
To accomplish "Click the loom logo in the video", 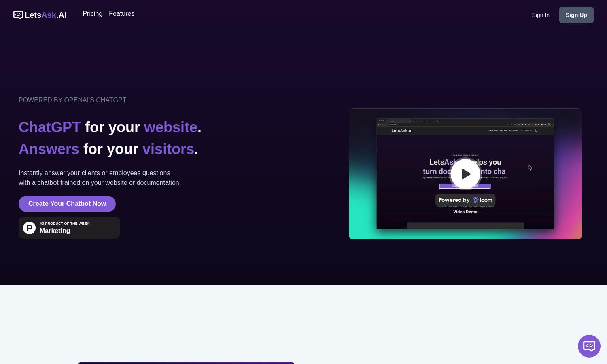I will click(483, 200).
